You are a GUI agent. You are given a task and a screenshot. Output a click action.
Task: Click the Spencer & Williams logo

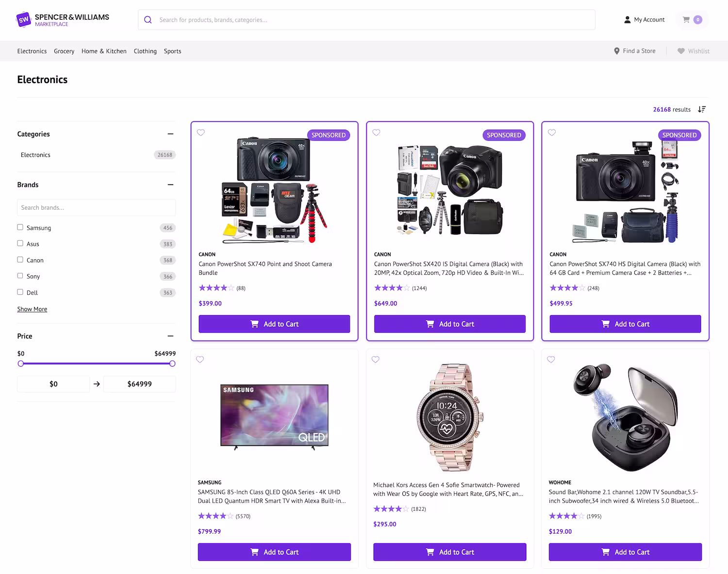[63, 20]
